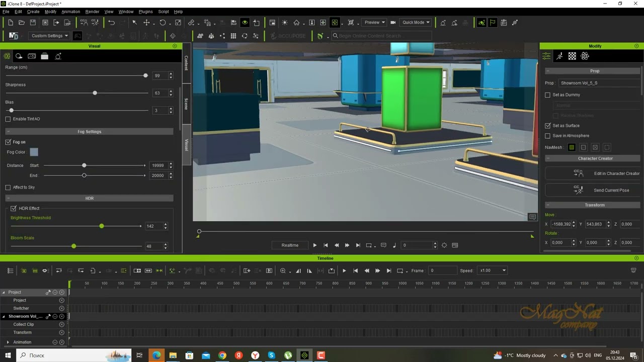The width and height of the screenshot is (644, 362).
Task: Open the Motion Director MD icon
Action: (14, 36)
